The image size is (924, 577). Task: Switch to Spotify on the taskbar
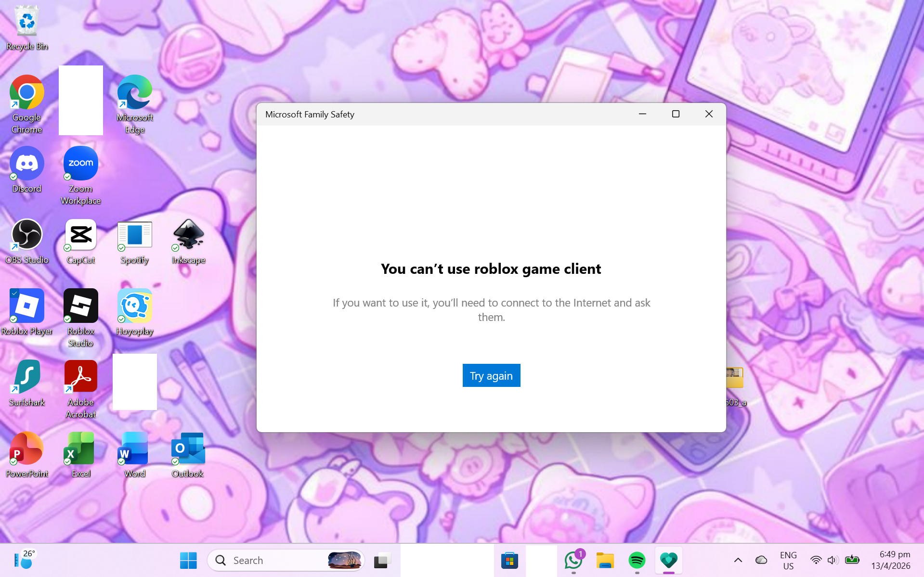click(x=637, y=560)
